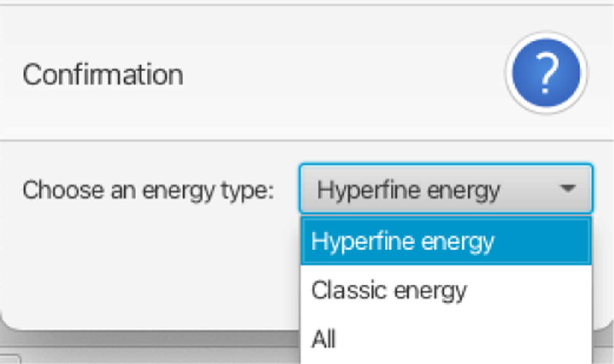The width and height of the screenshot is (614, 364).
Task: Close the list using the combo box arrow
Action: (566, 189)
